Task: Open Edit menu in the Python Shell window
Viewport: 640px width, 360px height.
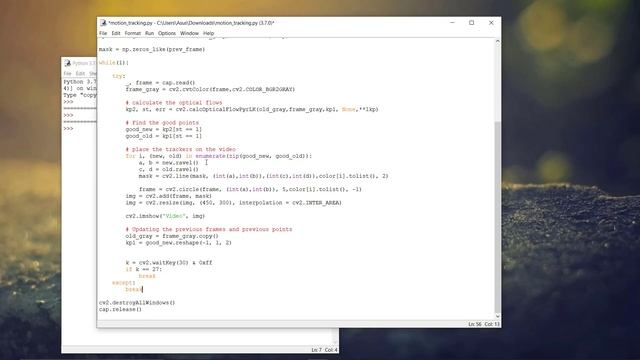Action: (80, 73)
